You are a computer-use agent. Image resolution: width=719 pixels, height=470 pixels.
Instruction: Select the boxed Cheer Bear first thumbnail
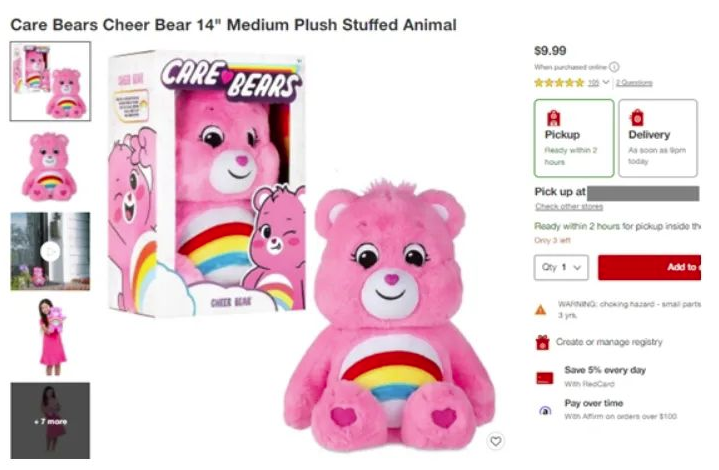click(50, 81)
